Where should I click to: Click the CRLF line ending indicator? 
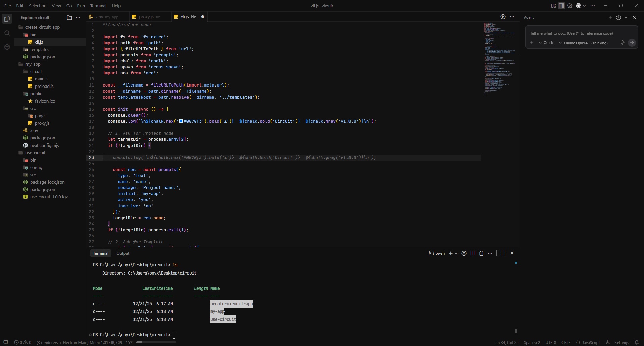point(566,342)
